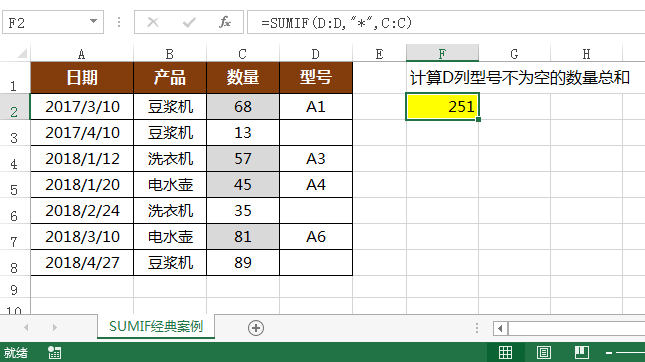This screenshot has height=362, width=645.
Task: Select date cell 2018/4/27
Action: coord(82,263)
